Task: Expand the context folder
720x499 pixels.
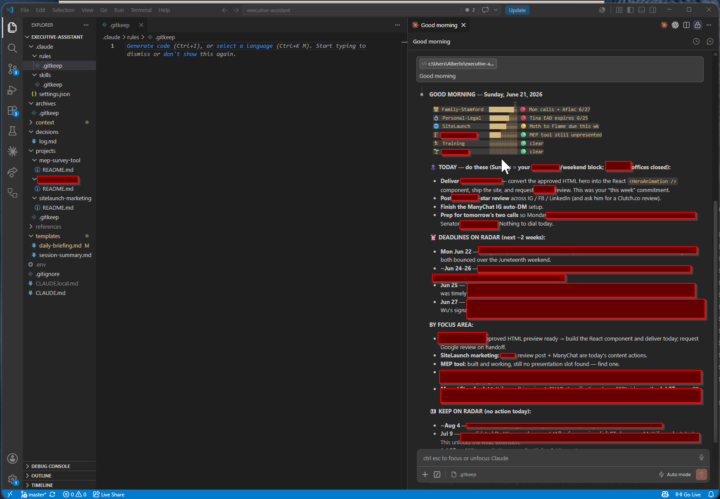Action: (45, 123)
